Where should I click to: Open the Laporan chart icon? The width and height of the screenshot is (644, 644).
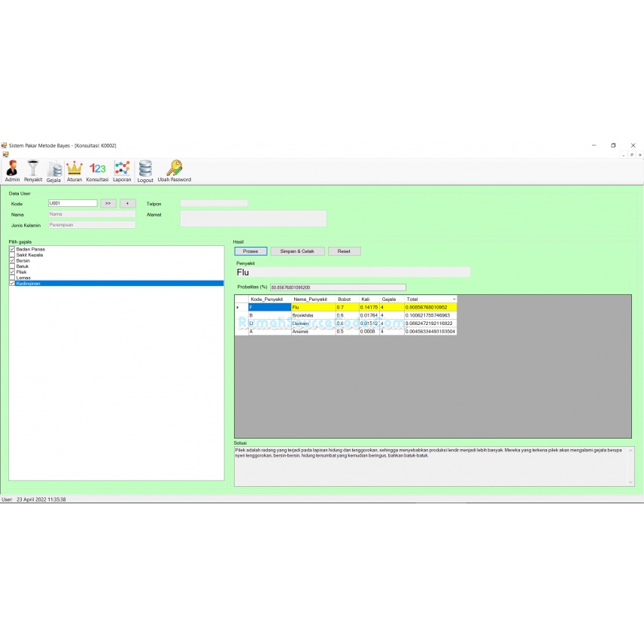tap(121, 169)
